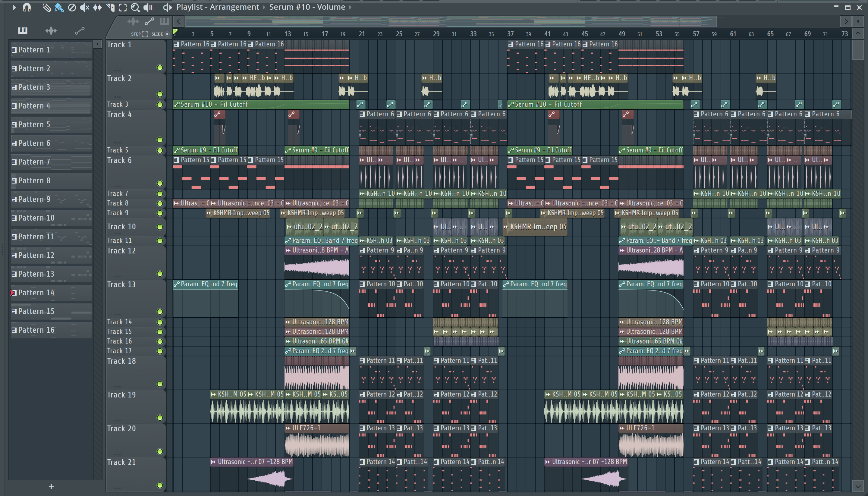Select the Zoom magnifier tool
This screenshot has height=496, width=868.
click(x=135, y=7)
